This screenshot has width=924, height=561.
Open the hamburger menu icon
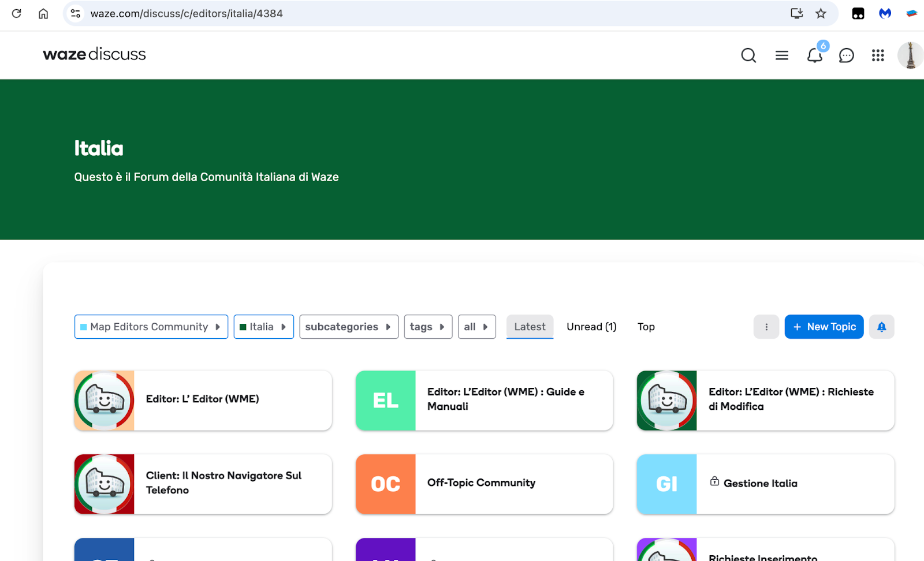[782, 55]
